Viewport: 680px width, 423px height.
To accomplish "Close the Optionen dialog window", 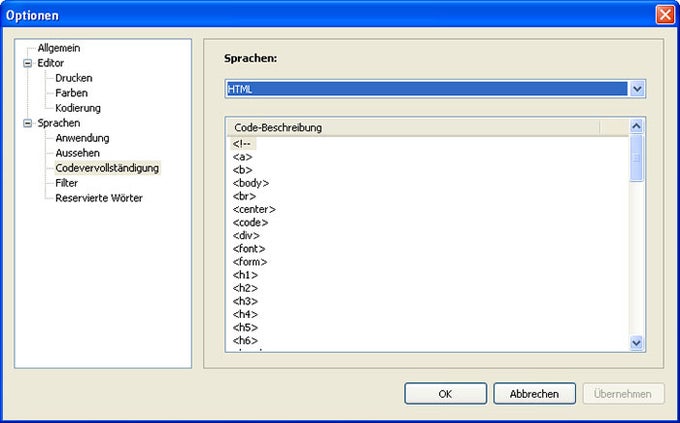I will [x=665, y=15].
